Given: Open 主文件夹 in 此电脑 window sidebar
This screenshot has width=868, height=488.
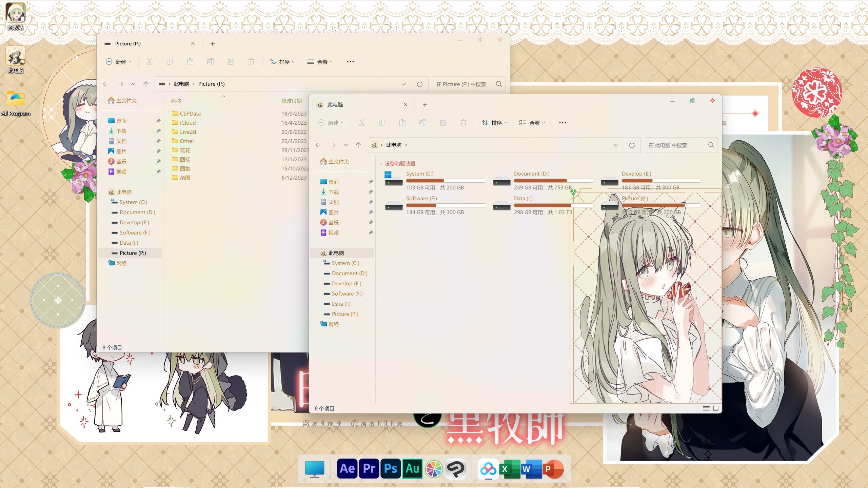Looking at the screenshot, I should pos(335,162).
